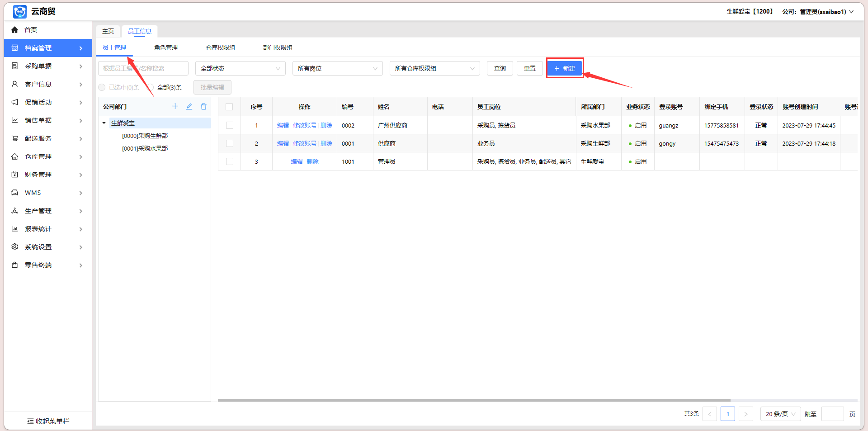Click the 生产管理 icon
The width and height of the screenshot is (868, 431).
pos(15,211)
